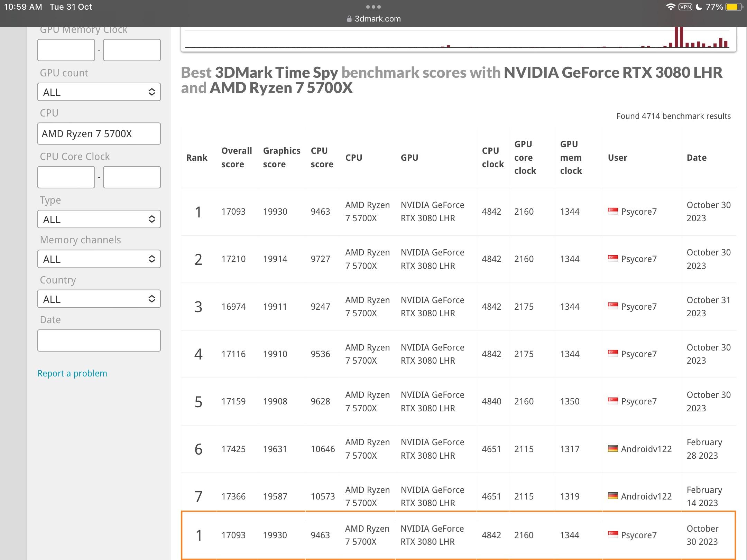Screen dimensions: 747x560
Task: Click the GPU core clock column header
Action: pos(525,158)
